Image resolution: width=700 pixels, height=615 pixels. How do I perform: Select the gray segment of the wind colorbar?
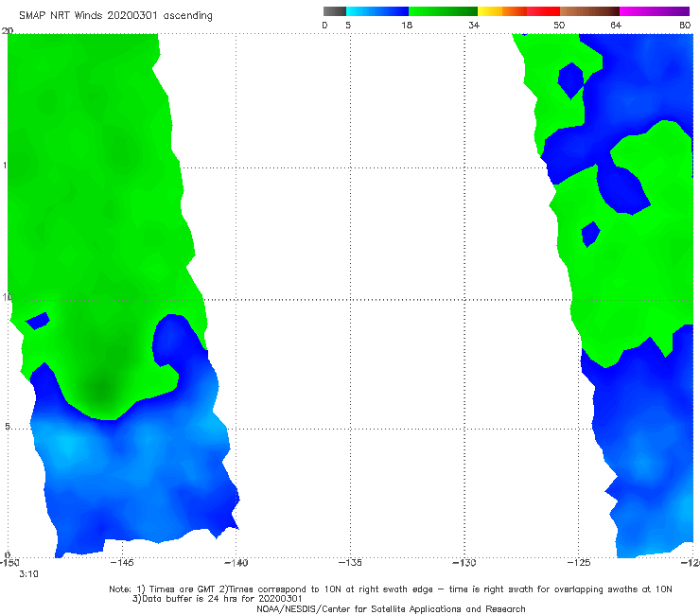(x=335, y=11)
